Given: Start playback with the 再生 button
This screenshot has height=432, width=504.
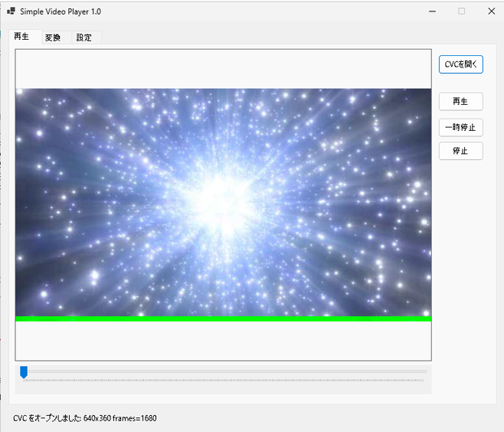Looking at the screenshot, I should [461, 102].
